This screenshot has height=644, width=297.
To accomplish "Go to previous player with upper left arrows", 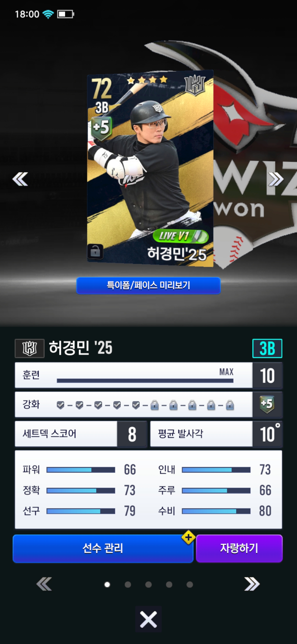I will 20,179.
